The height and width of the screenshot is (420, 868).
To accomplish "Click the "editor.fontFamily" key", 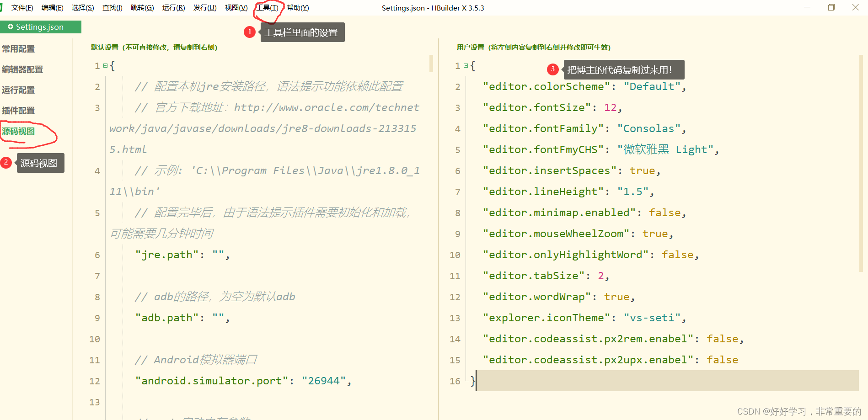I will pos(543,129).
